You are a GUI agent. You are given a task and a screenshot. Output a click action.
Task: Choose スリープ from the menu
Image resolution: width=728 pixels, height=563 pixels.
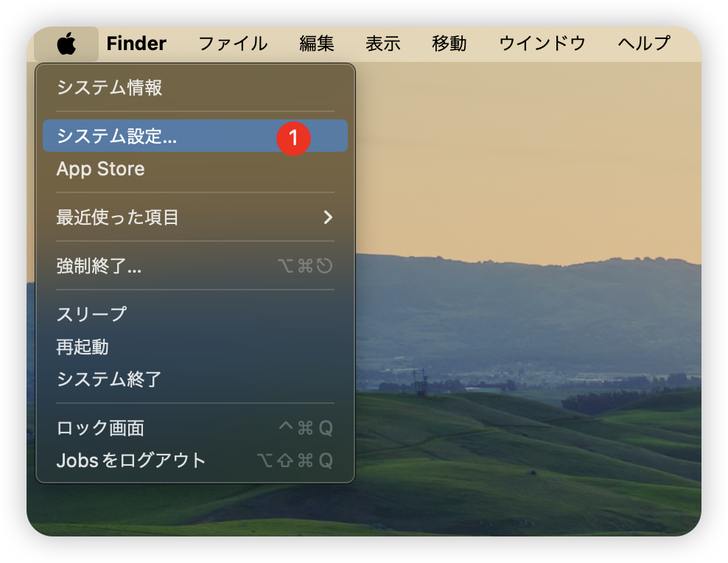[195, 314]
